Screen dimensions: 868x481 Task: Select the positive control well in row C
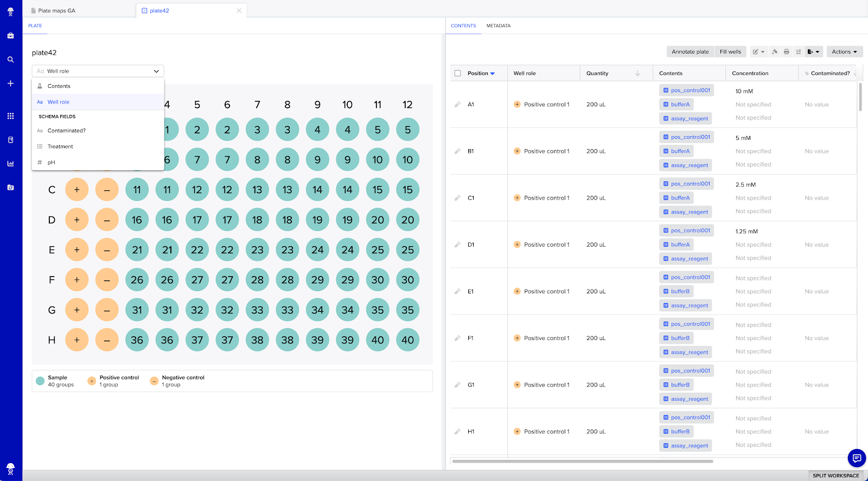77,190
